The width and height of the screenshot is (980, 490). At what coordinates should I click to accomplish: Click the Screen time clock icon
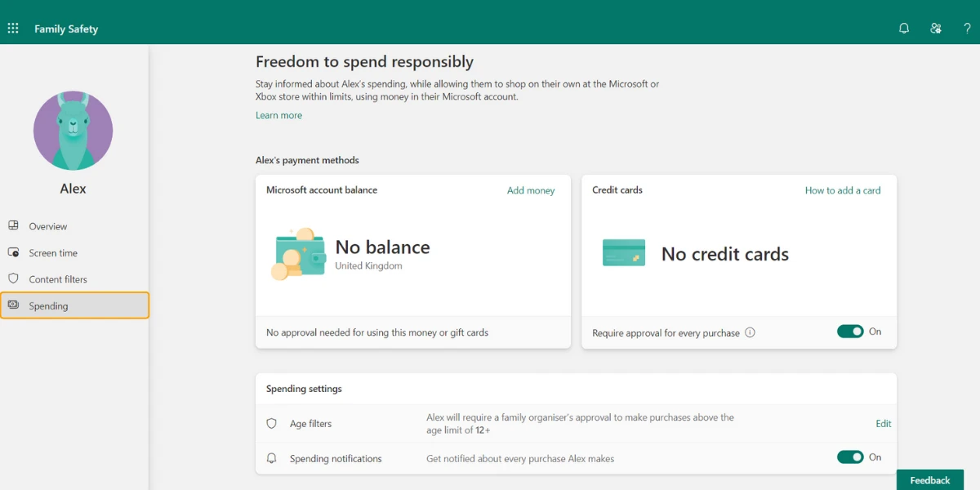click(13, 252)
